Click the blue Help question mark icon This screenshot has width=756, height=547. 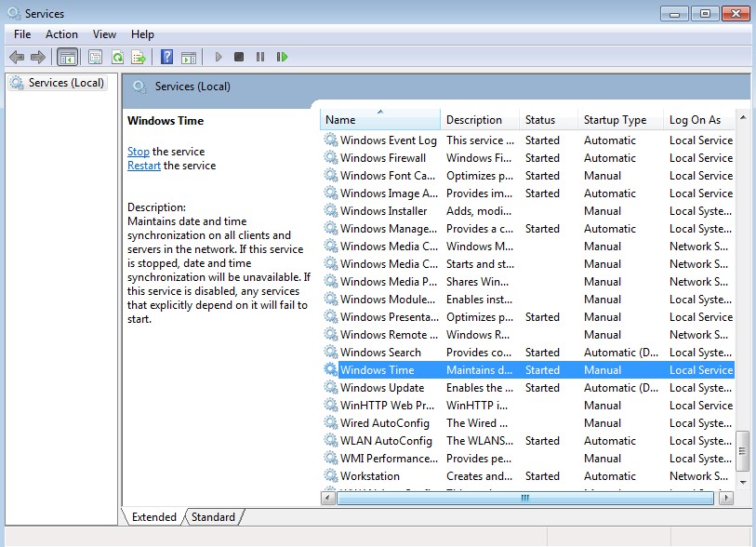pyautogui.click(x=166, y=57)
